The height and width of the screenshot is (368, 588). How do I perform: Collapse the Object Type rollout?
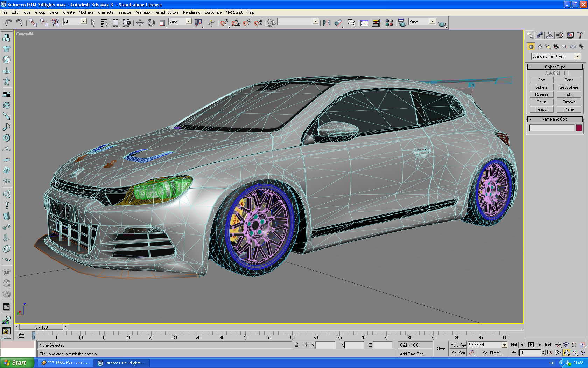click(555, 67)
